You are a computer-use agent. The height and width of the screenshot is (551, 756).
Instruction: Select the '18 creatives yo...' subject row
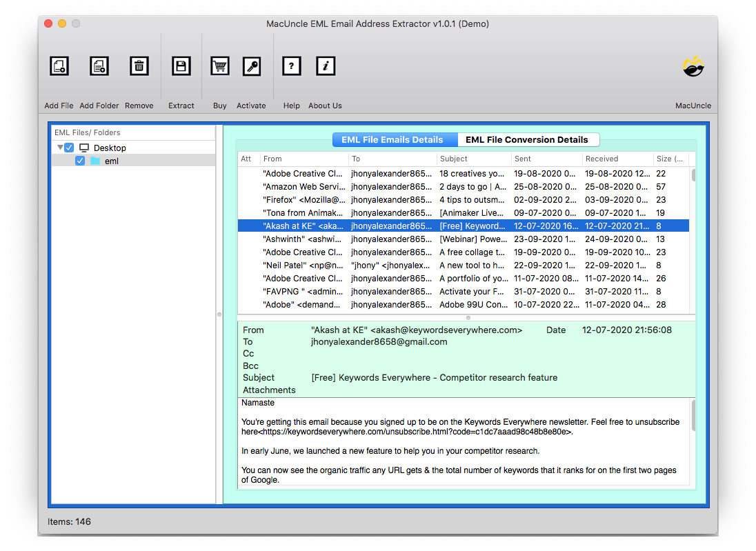[x=464, y=174]
